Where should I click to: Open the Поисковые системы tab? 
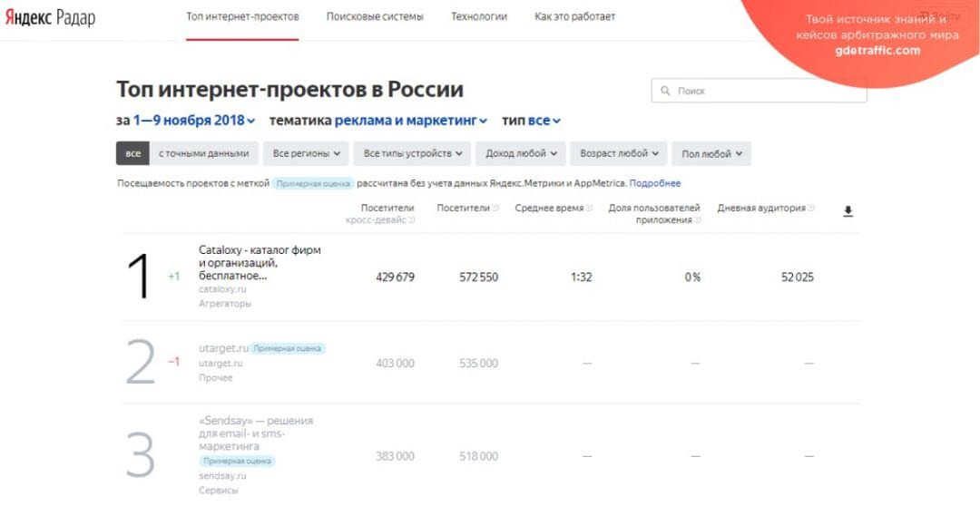(x=375, y=17)
